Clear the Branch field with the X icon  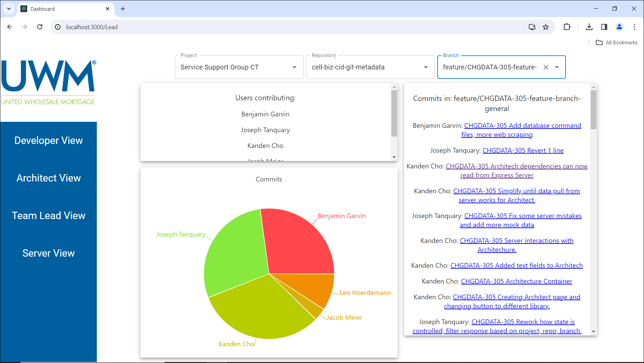546,67
